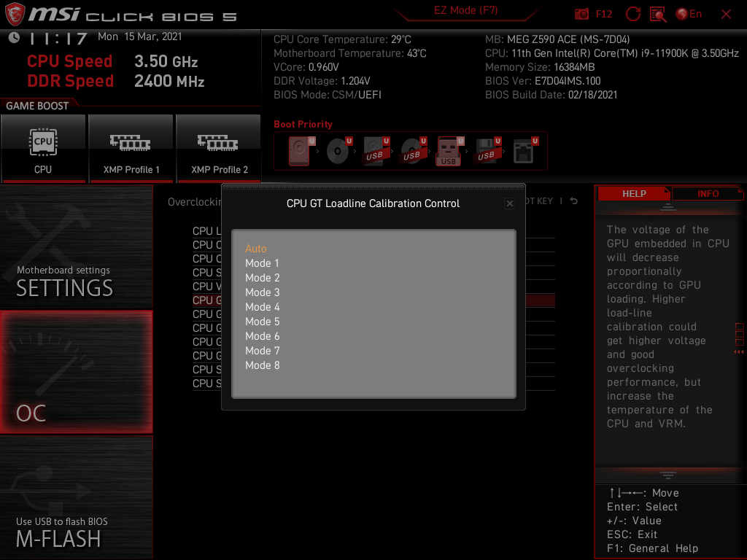Choose Mode 3 loadline calibration
747x560 pixels.
coord(262,292)
